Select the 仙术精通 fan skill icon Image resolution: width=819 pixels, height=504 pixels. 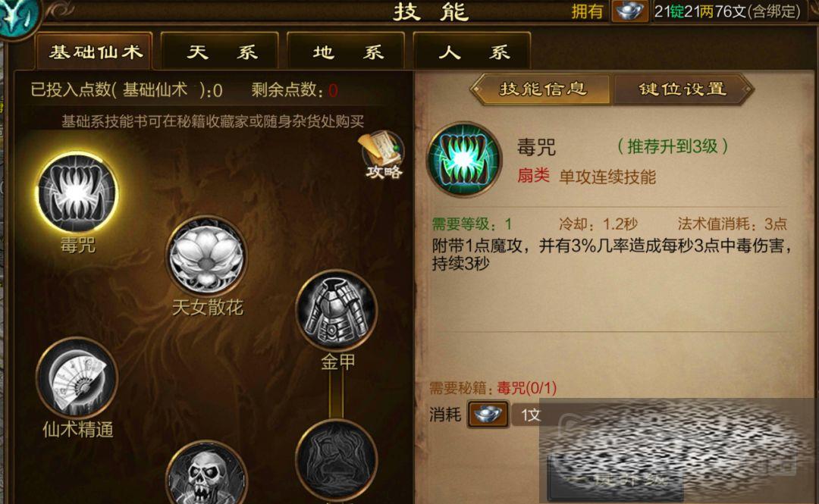[77, 377]
